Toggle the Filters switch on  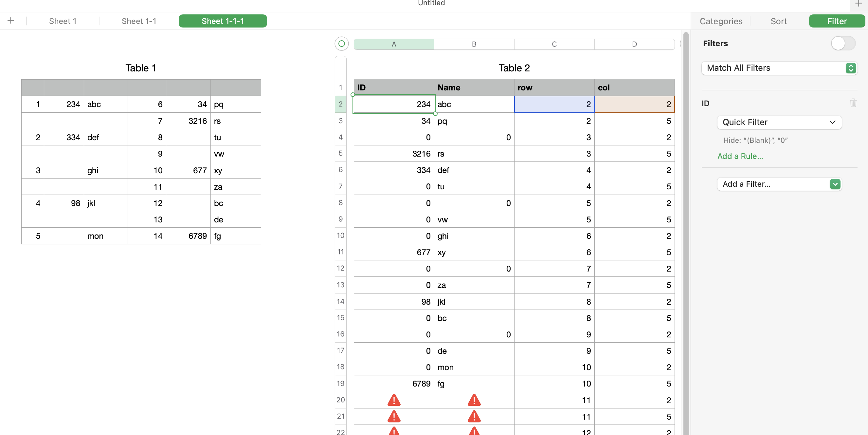tap(843, 43)
